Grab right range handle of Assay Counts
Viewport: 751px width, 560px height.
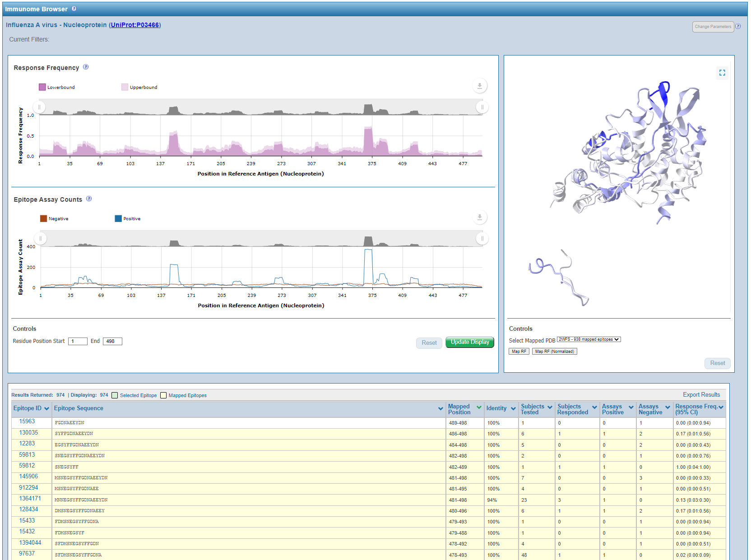482,238
